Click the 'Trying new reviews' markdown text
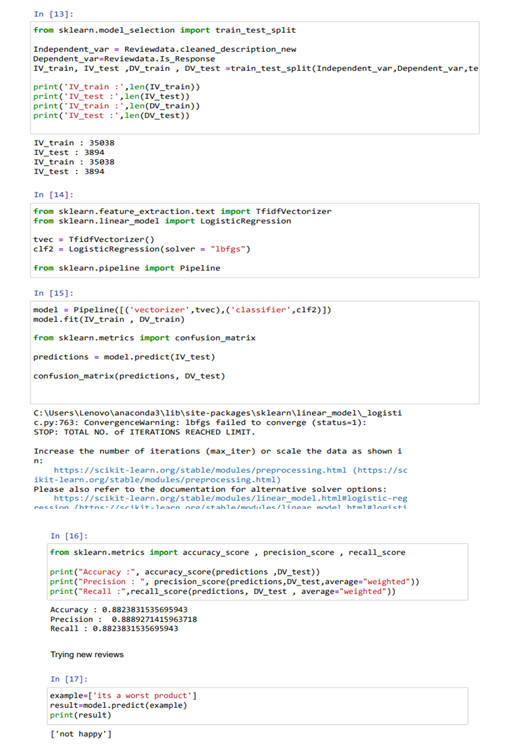The width and height of the screenshot is (516, 748). coord(87,654)
